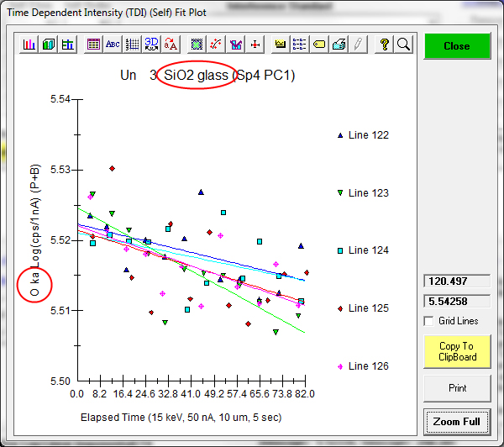Click the colored bar chart toolbar icon
The height and width of the screenshot is (447, 504).
[29, 45]
